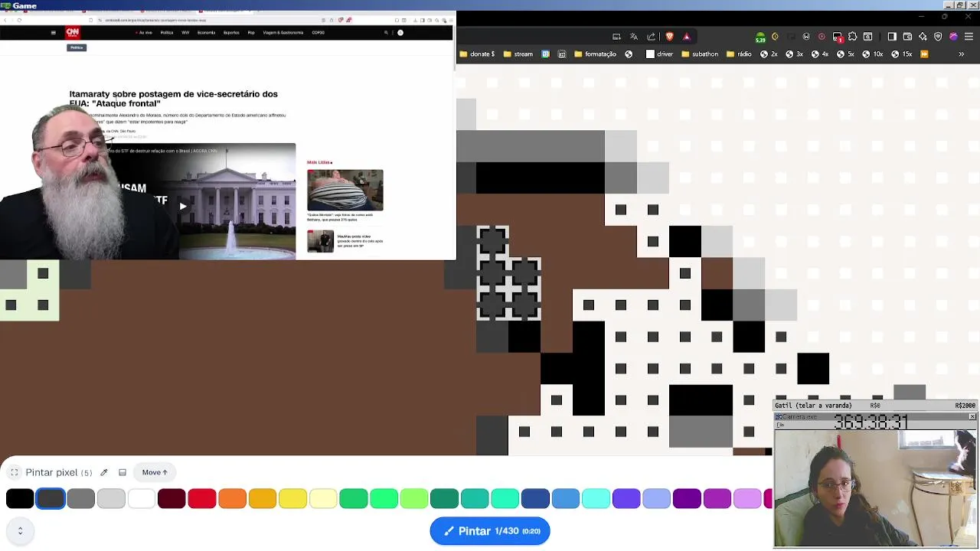Toggle the Brave sidebar panel icon
980x551 pixels.
892,37
